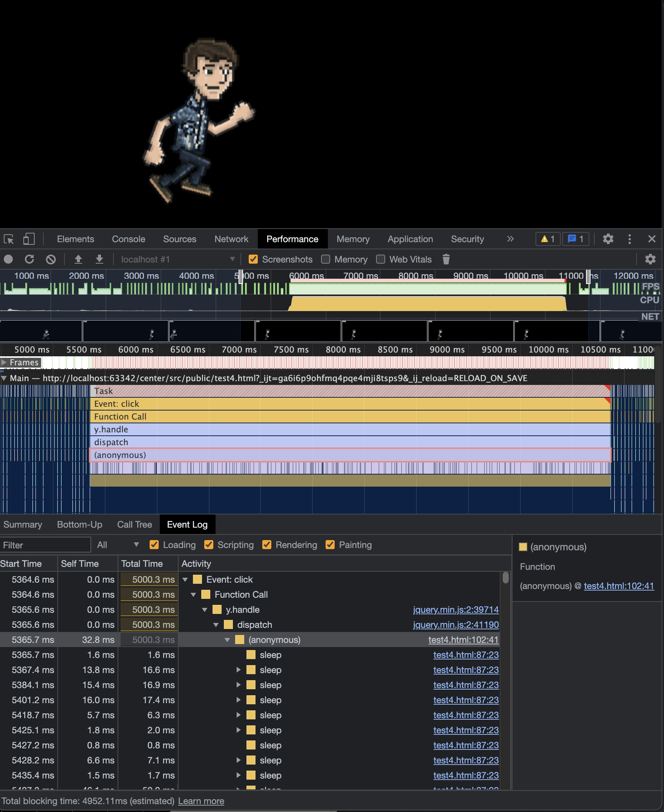Start recording with the record button
This screenshot has width=664, height=812.
[x=8, y=259]
